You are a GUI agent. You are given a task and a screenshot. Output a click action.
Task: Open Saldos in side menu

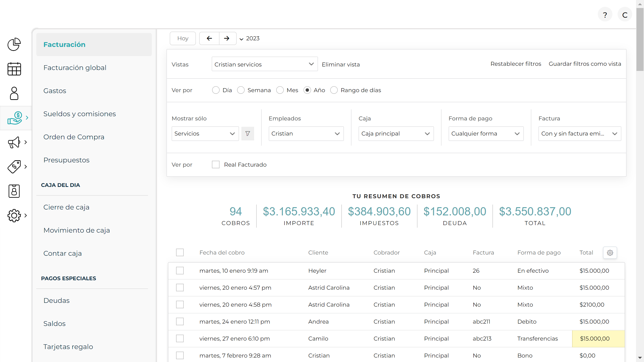click(54, 324)
